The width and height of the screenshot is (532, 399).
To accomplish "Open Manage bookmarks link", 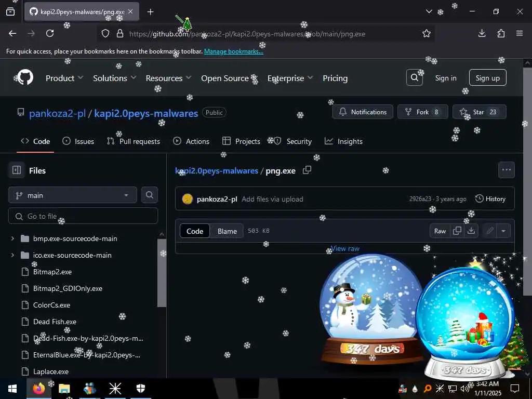I will 233,51.
